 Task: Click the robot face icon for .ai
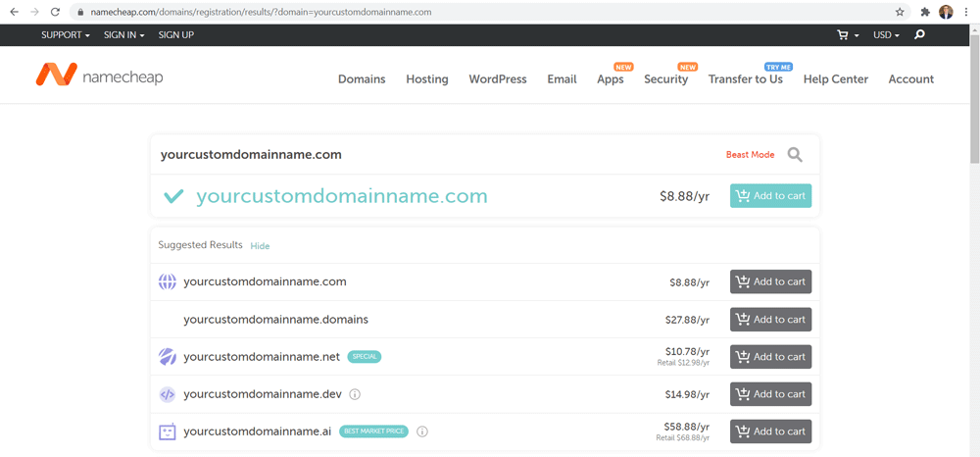coord(167,432)
